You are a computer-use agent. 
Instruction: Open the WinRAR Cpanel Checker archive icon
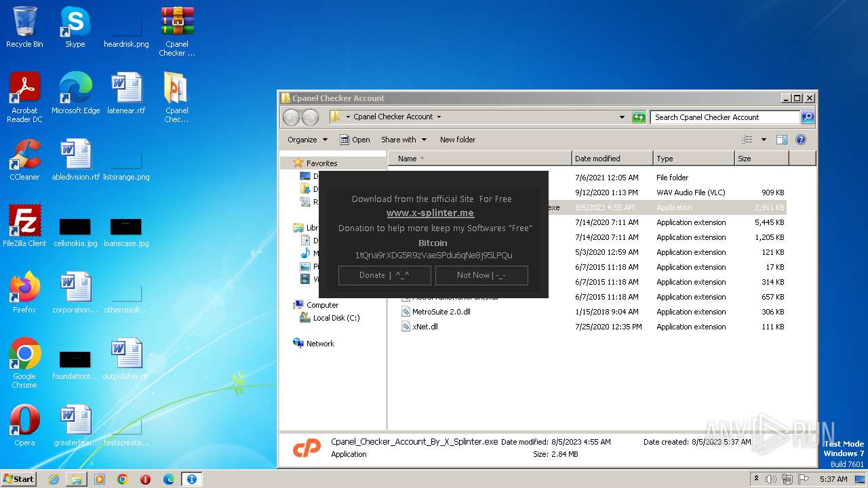(177, 32)
